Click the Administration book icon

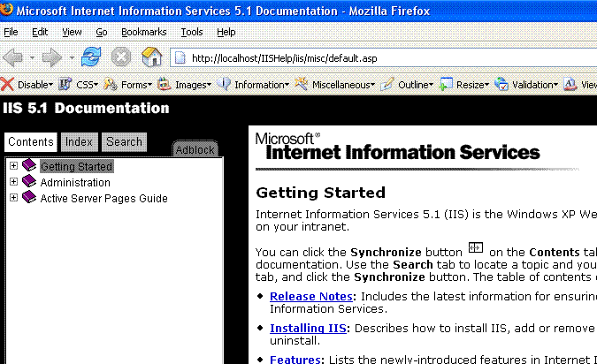tap(29, 181)
